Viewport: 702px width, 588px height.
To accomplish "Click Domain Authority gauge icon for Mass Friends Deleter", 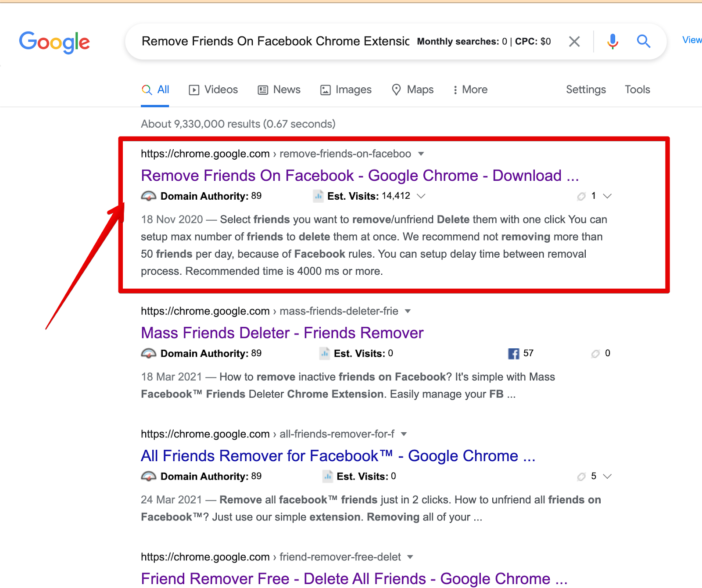I will click(149, 353).
